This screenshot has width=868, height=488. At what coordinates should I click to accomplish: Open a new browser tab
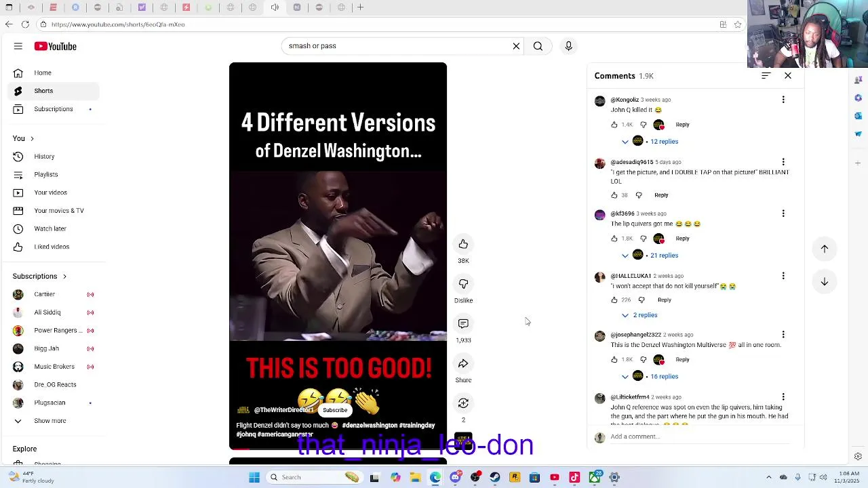360,7
